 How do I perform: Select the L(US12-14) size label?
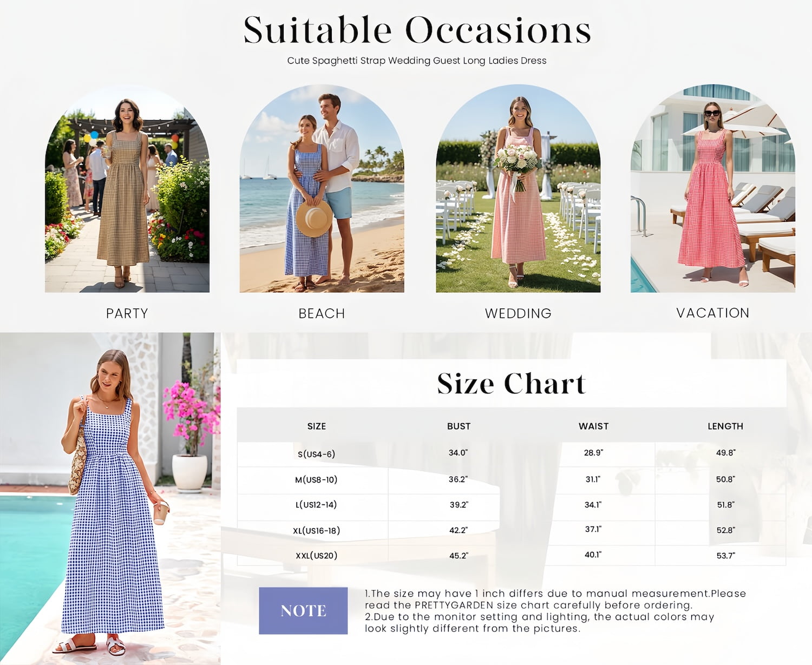coord(316,504)
